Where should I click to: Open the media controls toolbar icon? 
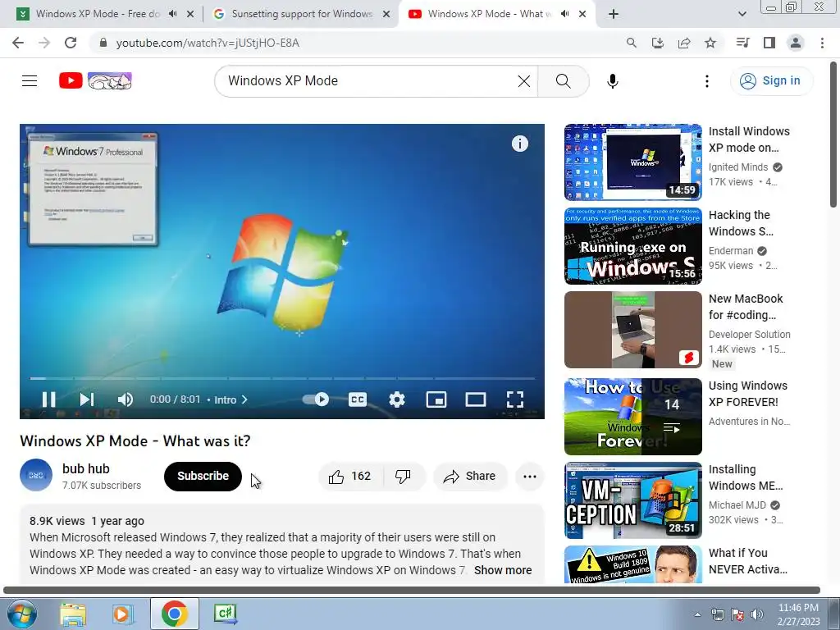coord(742,43)
